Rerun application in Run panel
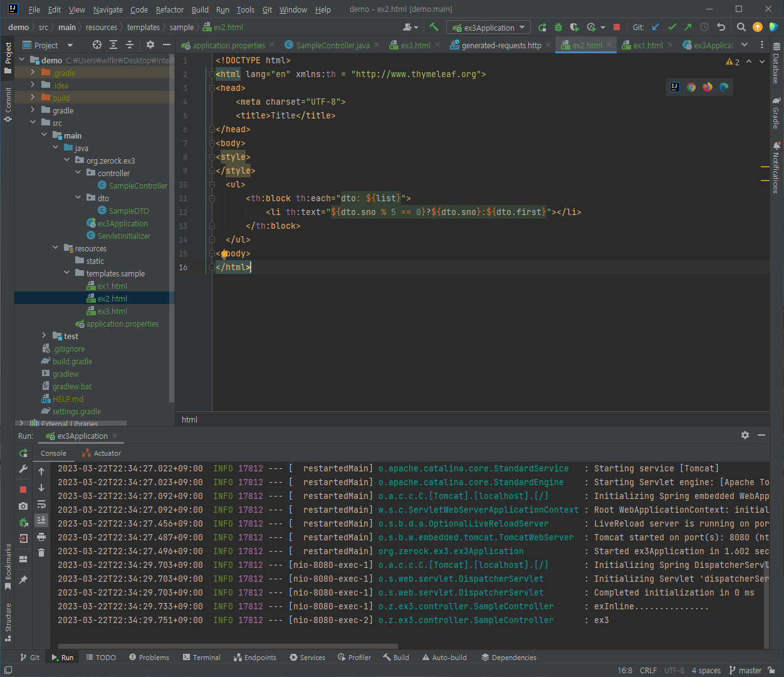 click(x=23, y=453)
